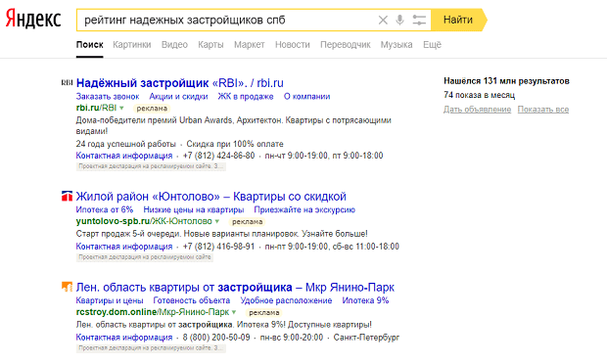This screenshot has width=607, height=364.
Task: Click Удобное расположение sitelink
Action: (x=286, y=300)
